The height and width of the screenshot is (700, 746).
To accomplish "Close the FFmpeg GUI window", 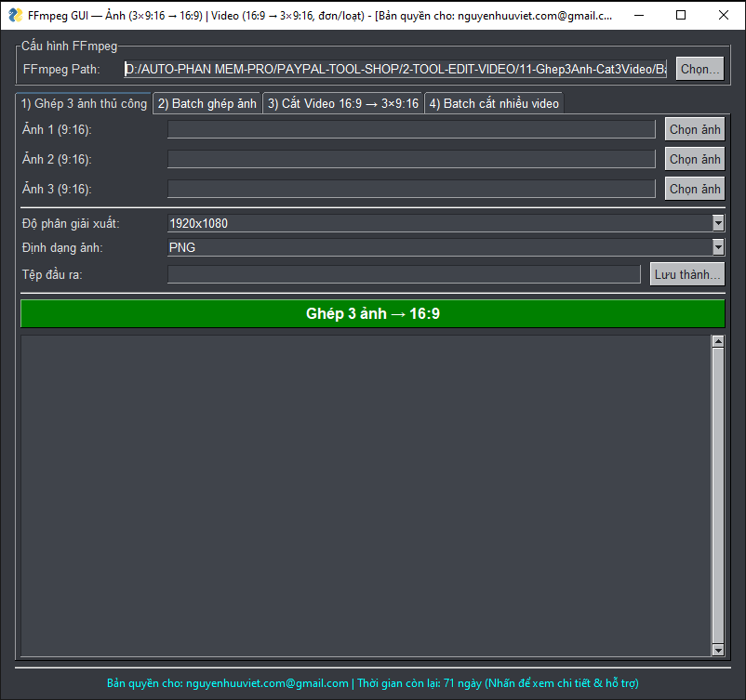I will click(723, 15).
